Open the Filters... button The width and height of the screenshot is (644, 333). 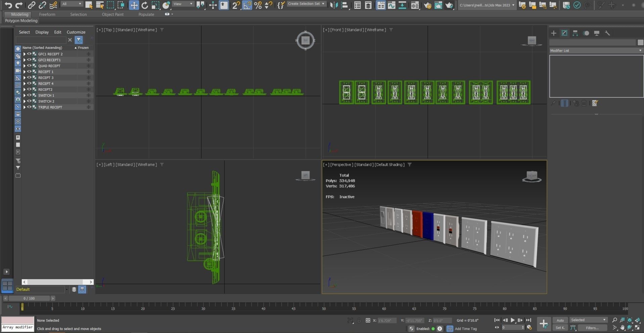tap(592, 328)
